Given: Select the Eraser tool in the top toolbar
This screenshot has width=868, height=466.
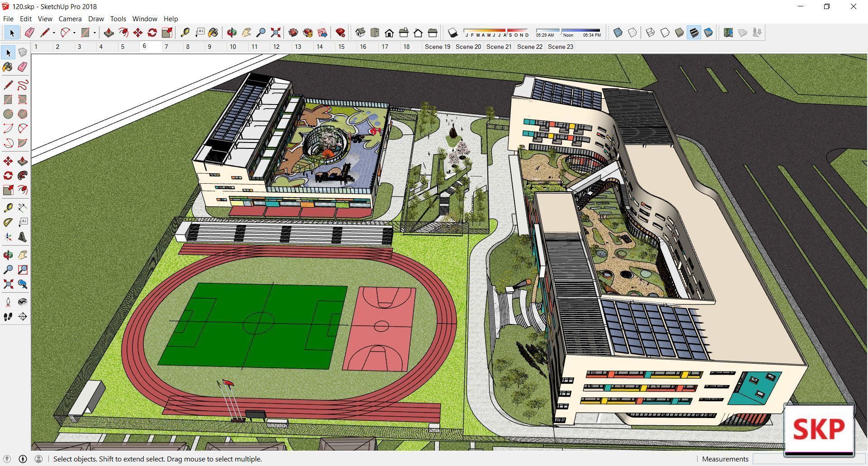Looking at the screenshot, I should tap(29, 33).
